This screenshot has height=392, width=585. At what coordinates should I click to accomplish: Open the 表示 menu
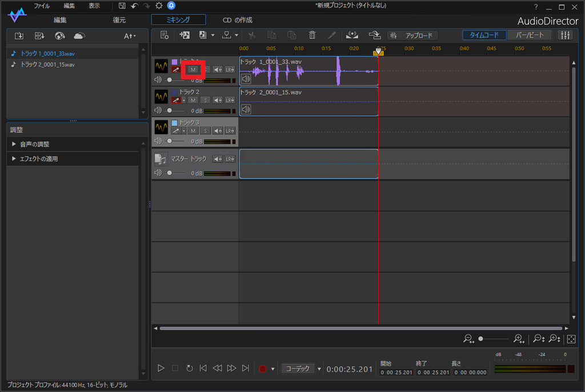click(x=94, y=6)
